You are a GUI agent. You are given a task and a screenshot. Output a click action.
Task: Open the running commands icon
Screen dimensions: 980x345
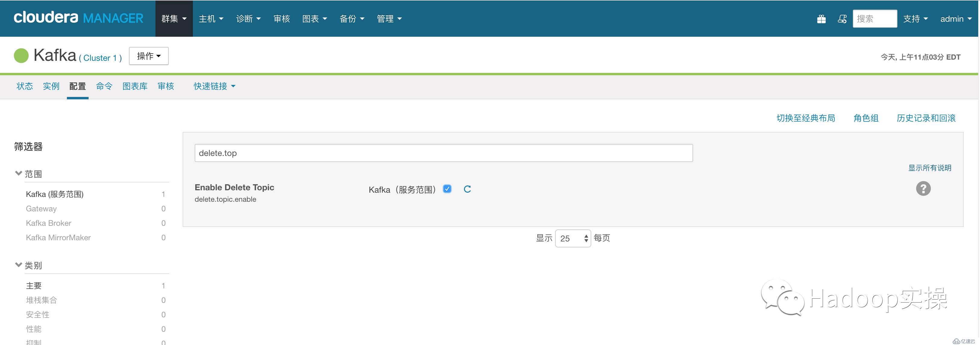click(x=842, y=19)
